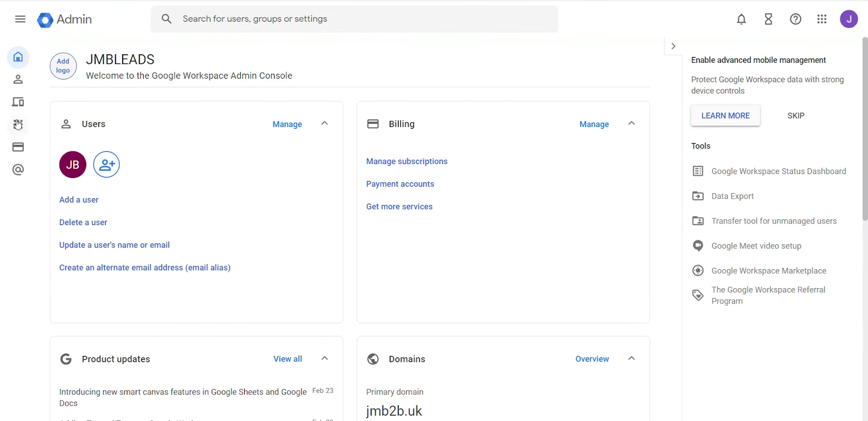
Task: Open Directory users sidebar icon
Action: [x=18, y=80]
